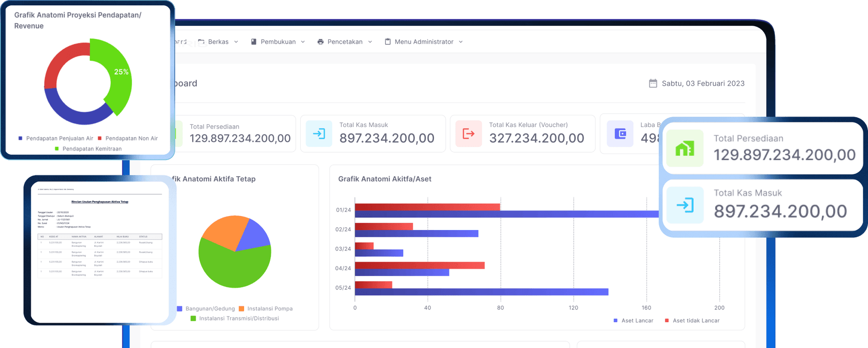
Task: Toggle the Instalansi Pompa legend entry
Action: point(266,309)
